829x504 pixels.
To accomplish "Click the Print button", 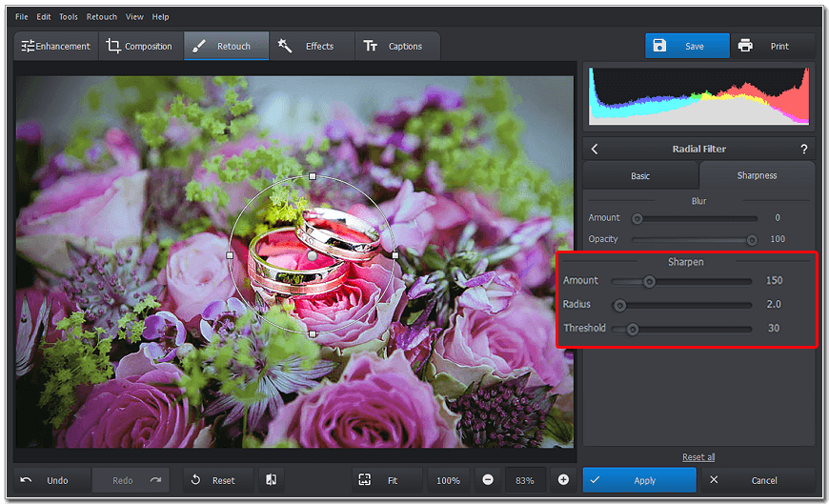I will tap(773, 46).
